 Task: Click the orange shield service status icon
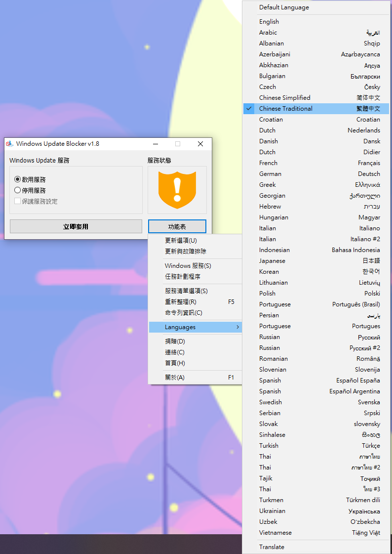(x=177, y=190)
